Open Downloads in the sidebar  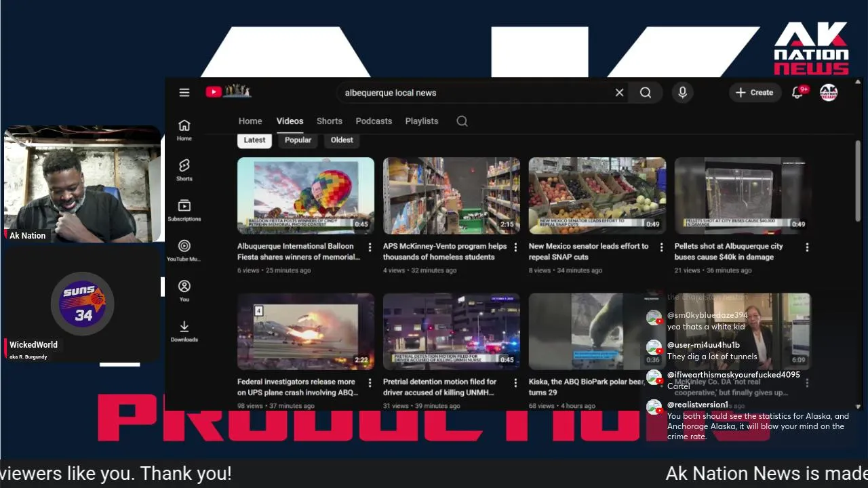pos(184,331)
